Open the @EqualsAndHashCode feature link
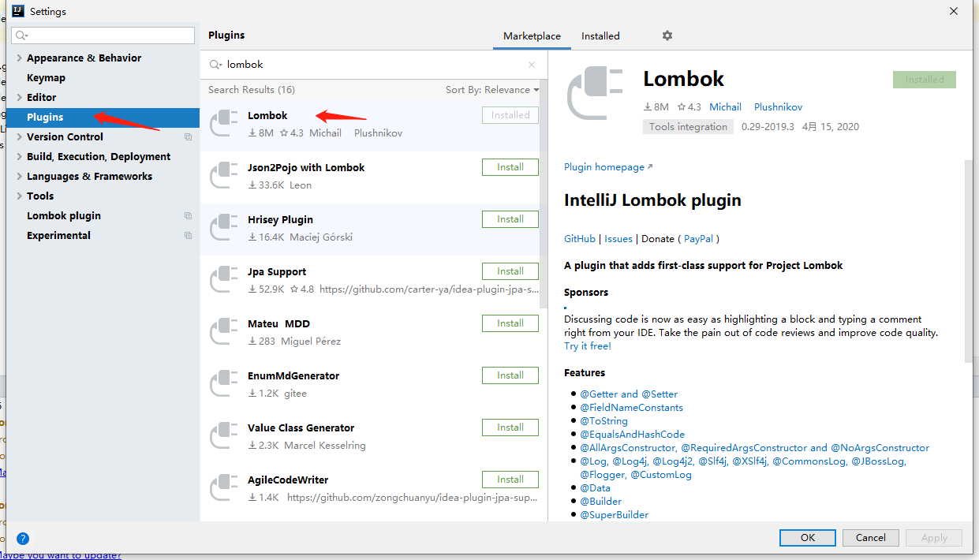Viewport: 979px width, 560px height. point(633,435)
